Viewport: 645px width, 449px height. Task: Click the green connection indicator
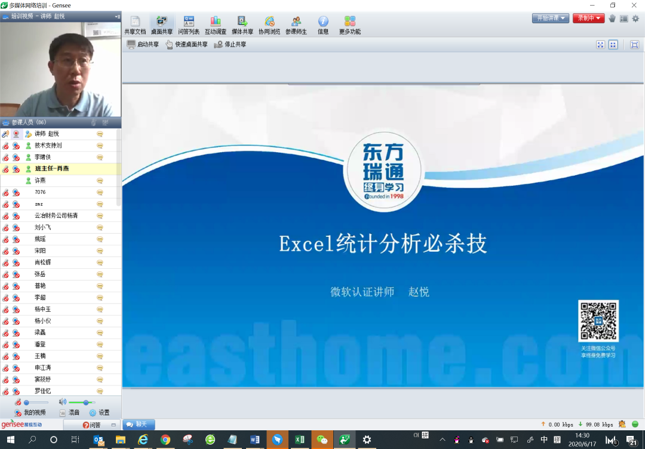point(635,424)
